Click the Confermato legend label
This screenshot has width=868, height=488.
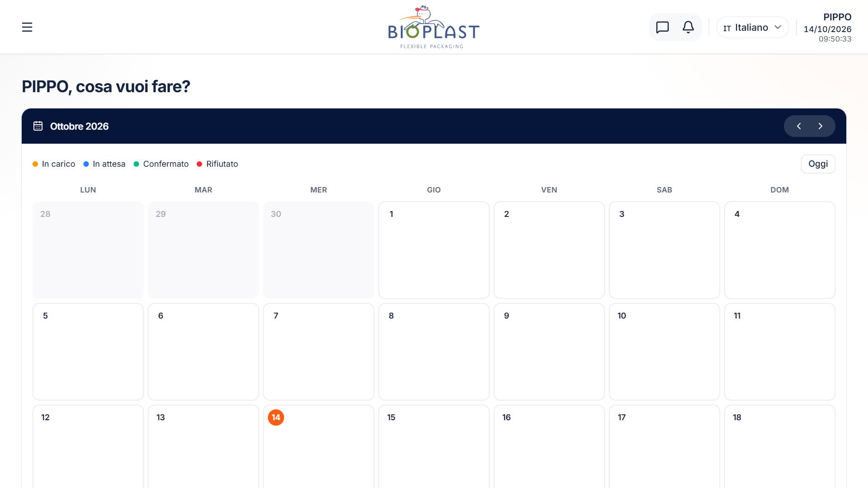pos(166,164)
